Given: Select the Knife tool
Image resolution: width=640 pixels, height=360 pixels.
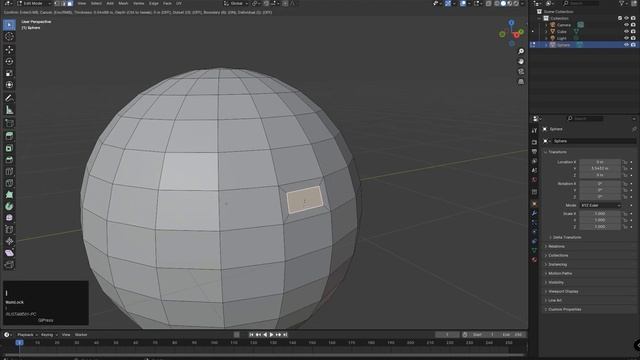Looking at the screenshot, I should point(9,183).
